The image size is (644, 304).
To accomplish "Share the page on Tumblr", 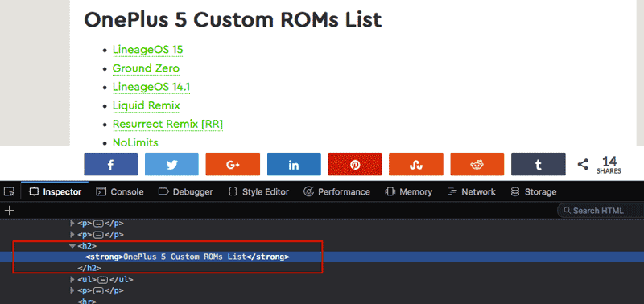I will 539,164.
